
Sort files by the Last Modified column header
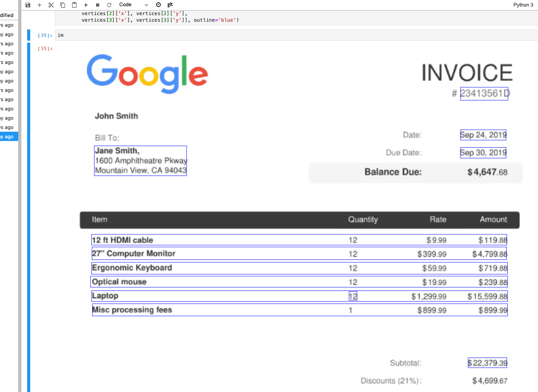pyautogui.click(x=7, y=15)
